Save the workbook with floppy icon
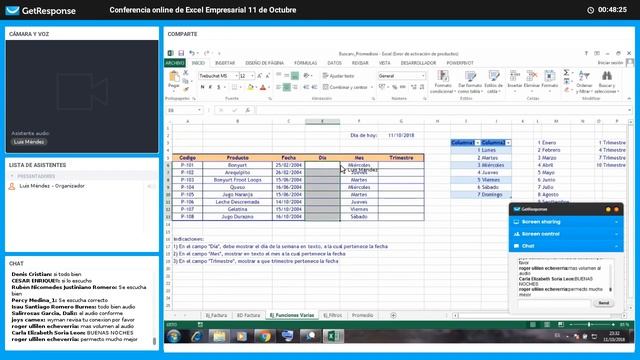Image resolution: width=640 pixels, height=360 pixels. (181, 53)
